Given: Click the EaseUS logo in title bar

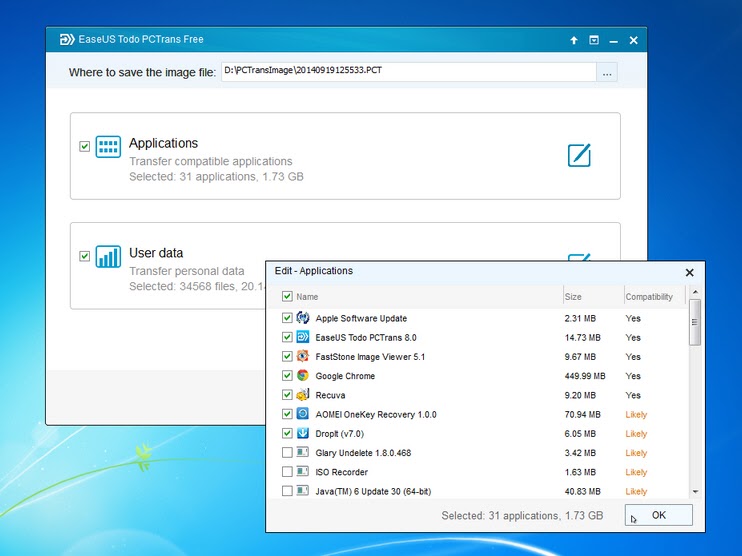Looking at the screenshot, I should (67, 39).
